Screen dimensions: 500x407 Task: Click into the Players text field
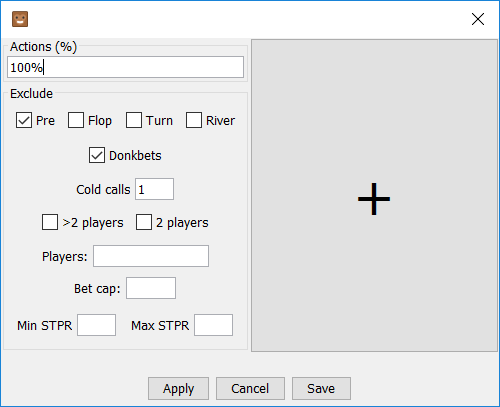coord(151,256)
